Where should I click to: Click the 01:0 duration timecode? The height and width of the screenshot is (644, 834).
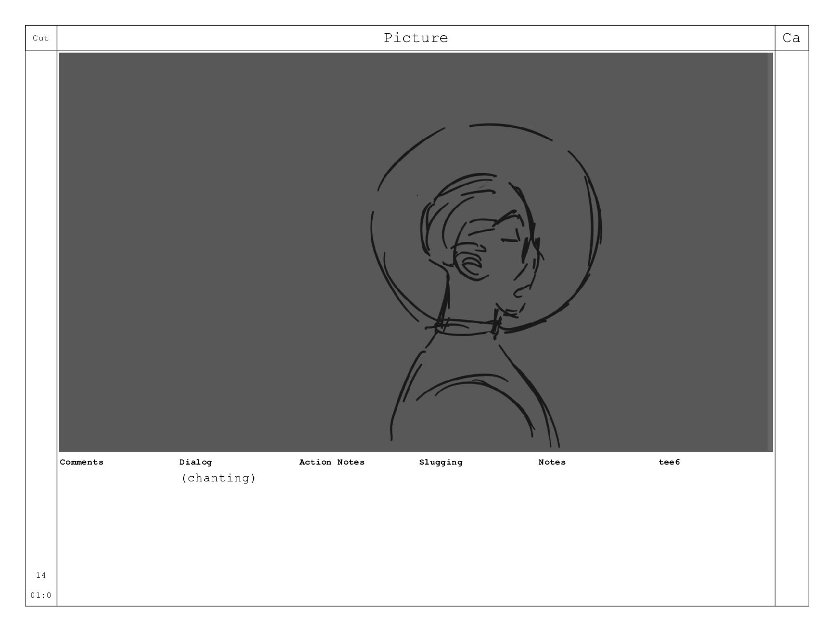[41, 595]
